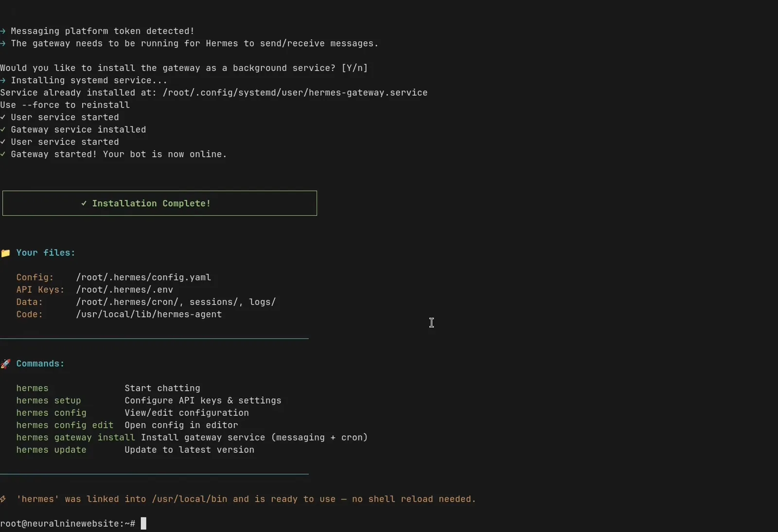Click 'Open config in editor' description

[x=181, y=425]
